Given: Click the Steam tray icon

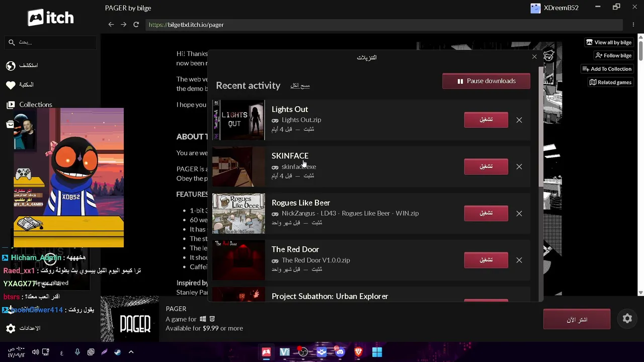Looking at the screenshot, I should [x=117, y=352].
